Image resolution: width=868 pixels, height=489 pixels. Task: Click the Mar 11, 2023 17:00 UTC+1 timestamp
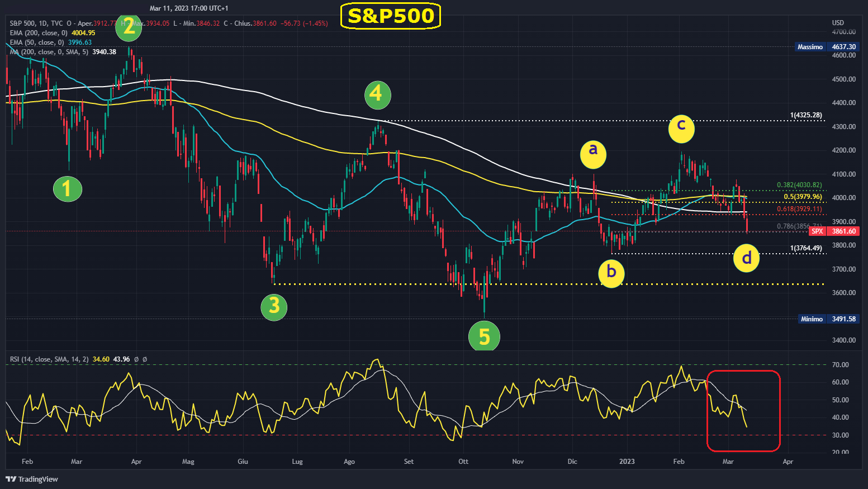pos(189,8)
